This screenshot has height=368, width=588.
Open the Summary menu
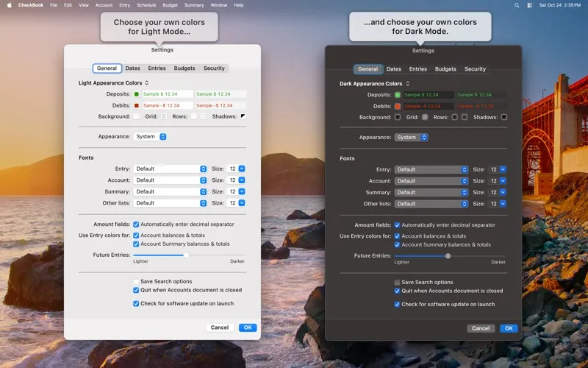pyautogui.click(x=194, y=5)
